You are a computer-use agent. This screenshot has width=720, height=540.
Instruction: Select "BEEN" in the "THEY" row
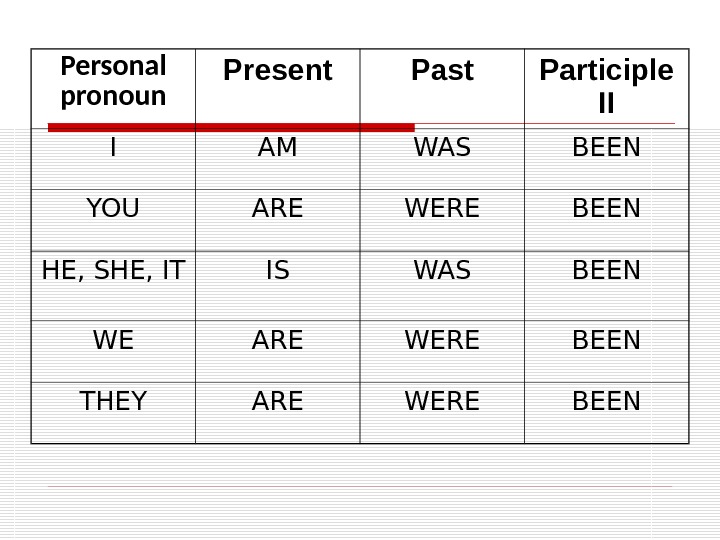click(x=606, y=402)
